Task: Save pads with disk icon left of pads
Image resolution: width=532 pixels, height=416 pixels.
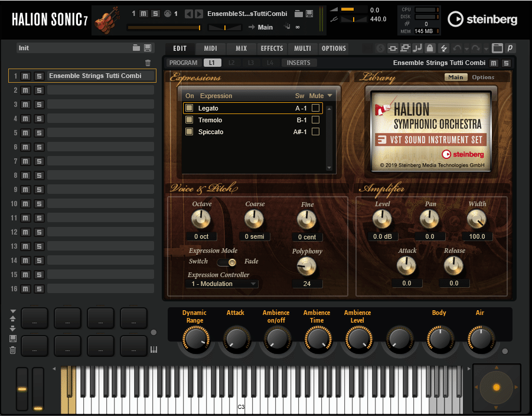Action: point(13,338)
